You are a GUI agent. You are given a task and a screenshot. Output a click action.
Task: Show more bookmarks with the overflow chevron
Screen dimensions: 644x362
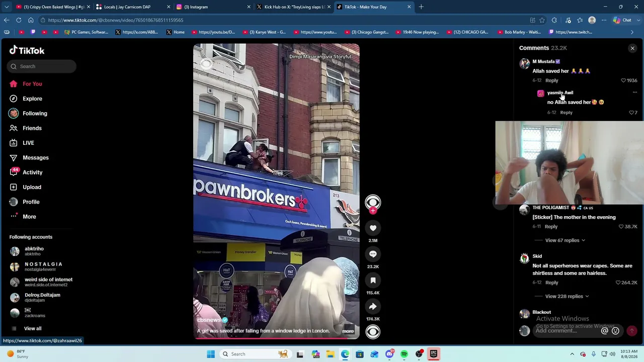pos(632,32)
